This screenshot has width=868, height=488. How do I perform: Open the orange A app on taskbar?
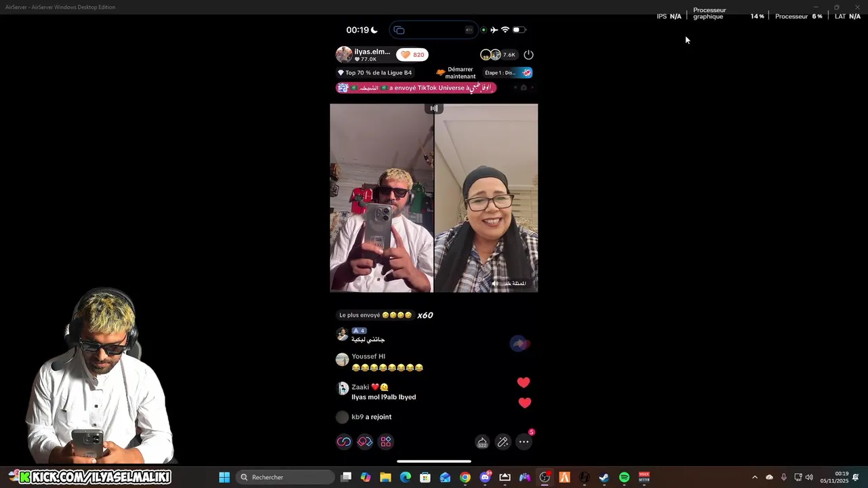point(564,477)
